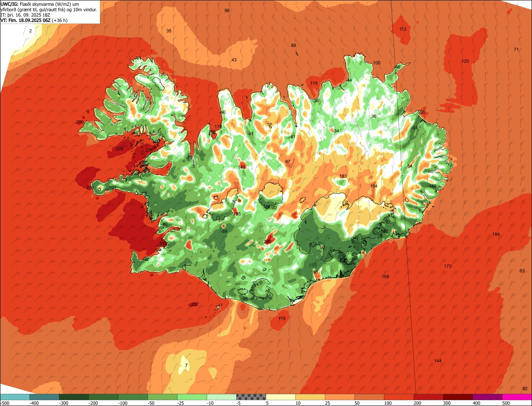
Task: Click the map value '226'
Action: click(x=150, y=150)
